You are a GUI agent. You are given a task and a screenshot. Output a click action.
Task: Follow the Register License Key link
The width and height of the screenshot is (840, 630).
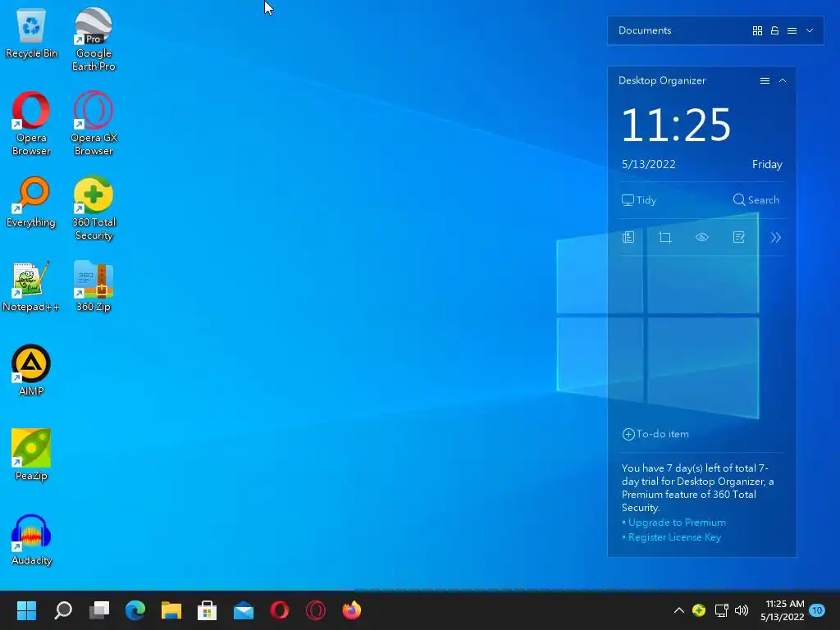click(x=674, y=536)
